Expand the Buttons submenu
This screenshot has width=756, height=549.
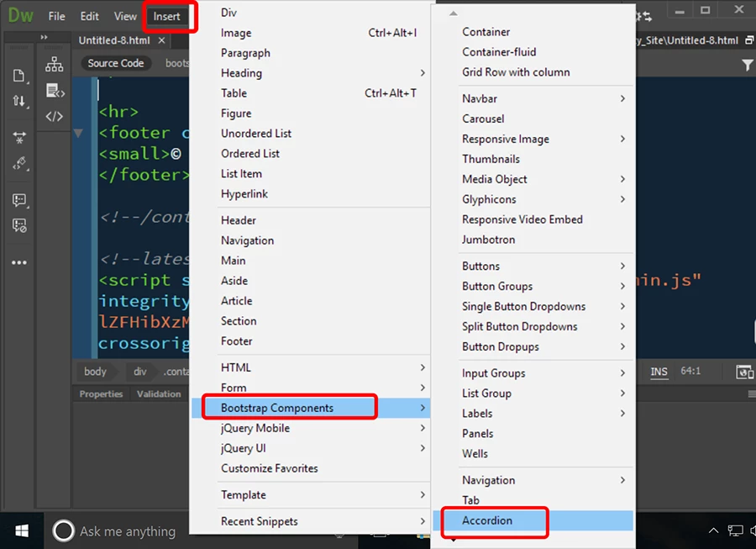point(533,267)
